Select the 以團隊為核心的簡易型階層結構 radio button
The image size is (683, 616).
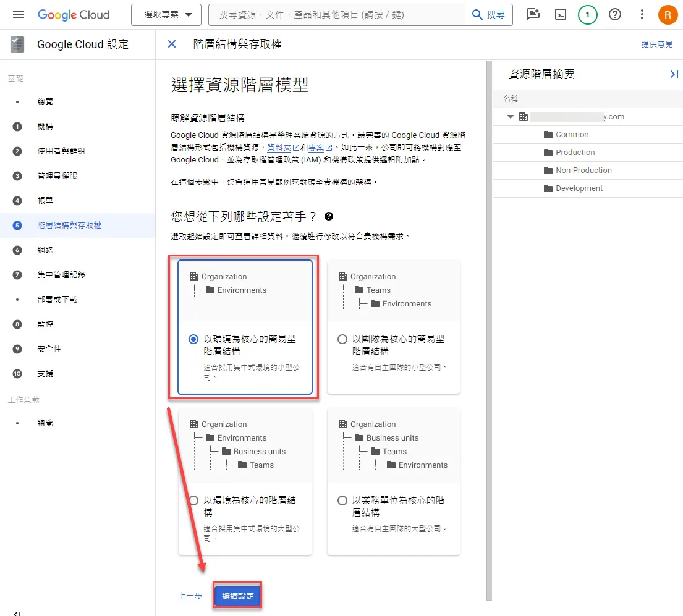point(342,339)
